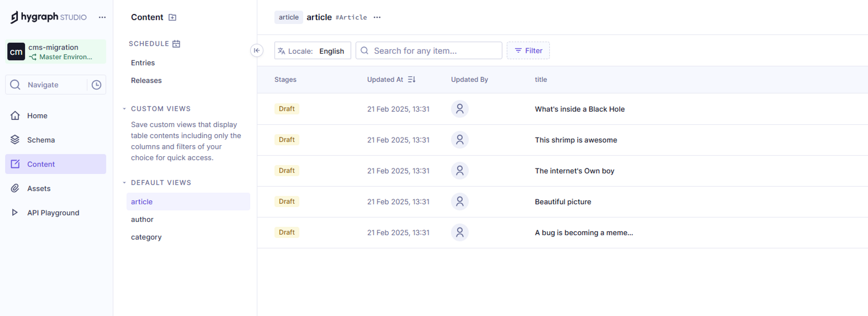Viewport: 868px width, 316px height.
Task: Click Draft badge for Black Hole entry
Action: [x=287, y=109]
